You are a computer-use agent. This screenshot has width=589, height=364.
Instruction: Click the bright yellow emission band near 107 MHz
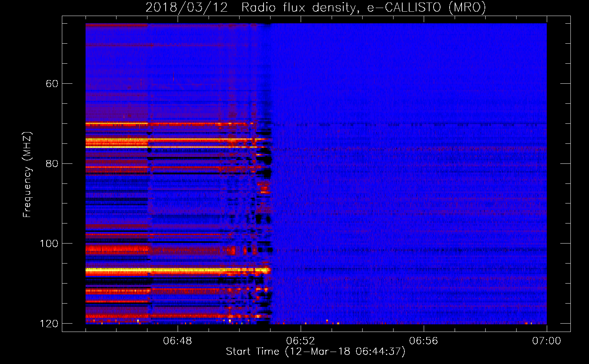point(178,270)
